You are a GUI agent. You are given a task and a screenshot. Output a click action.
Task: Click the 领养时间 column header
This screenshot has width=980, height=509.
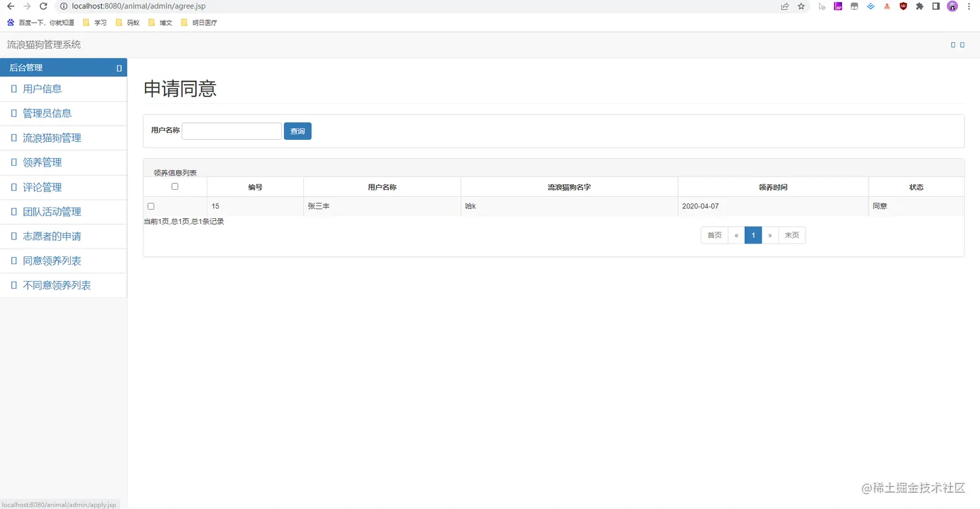(773, 187)
